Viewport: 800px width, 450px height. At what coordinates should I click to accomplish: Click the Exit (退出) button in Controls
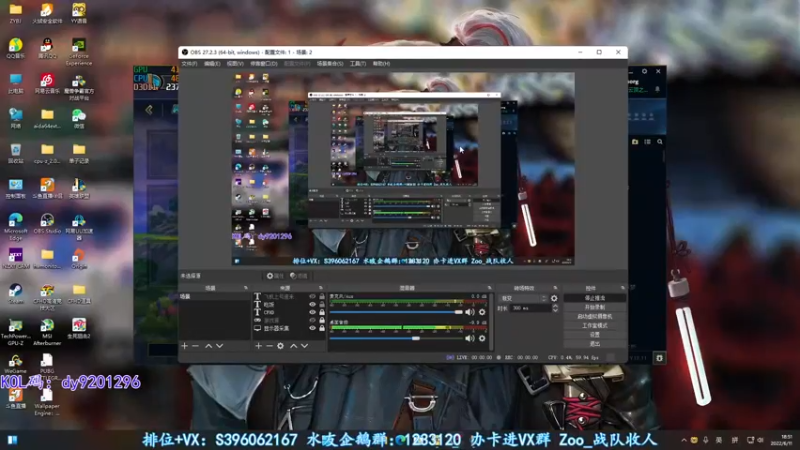pos(594,344)
